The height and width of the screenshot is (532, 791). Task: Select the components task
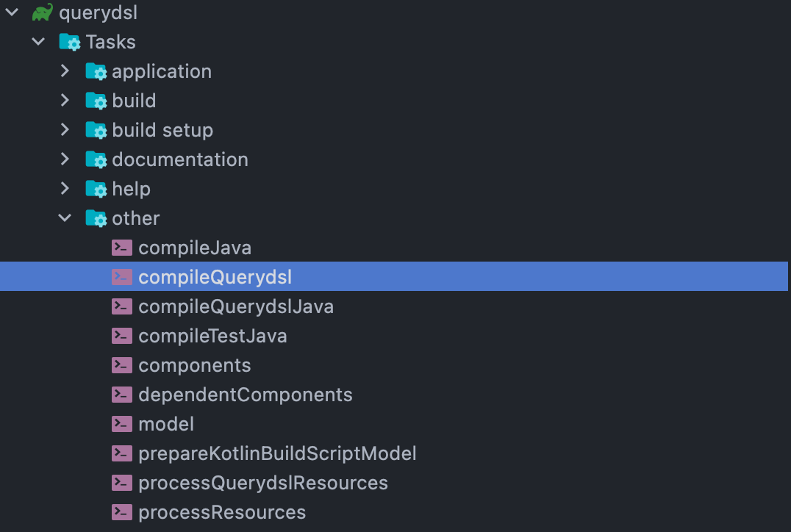pyautogui.click(x=195, y=365)
